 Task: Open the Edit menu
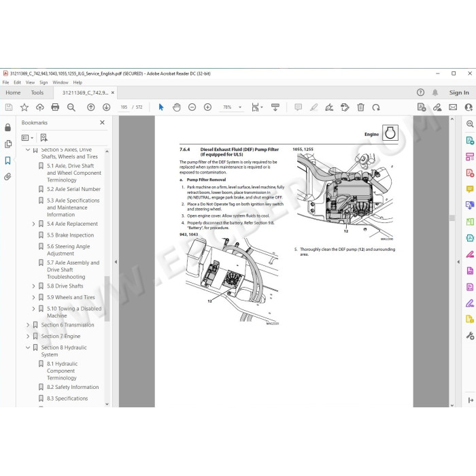17,82
